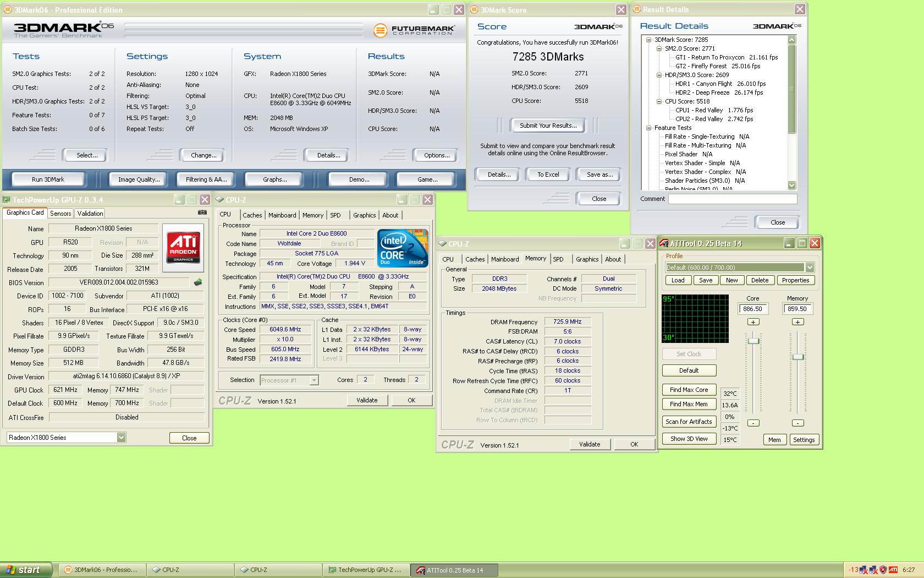Click the ATITool temperature graph
Image resolution: width=924 pixels, height=578 pixels.
point(695,319)
